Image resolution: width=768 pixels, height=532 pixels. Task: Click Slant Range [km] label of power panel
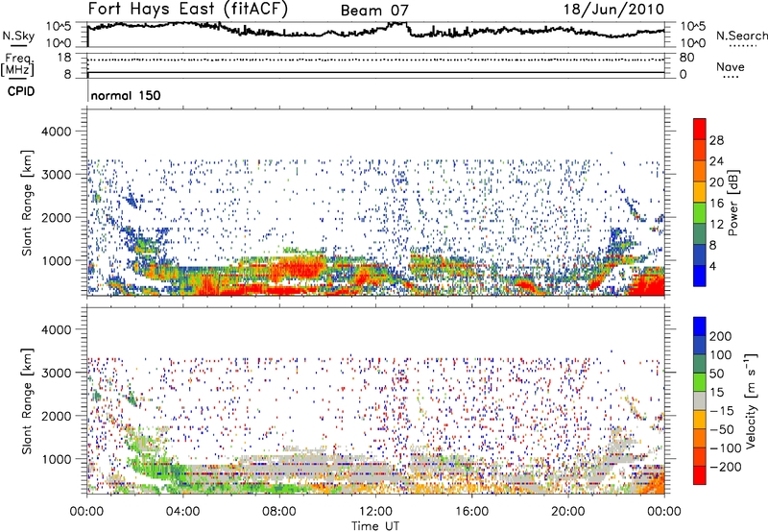(27, 204)
